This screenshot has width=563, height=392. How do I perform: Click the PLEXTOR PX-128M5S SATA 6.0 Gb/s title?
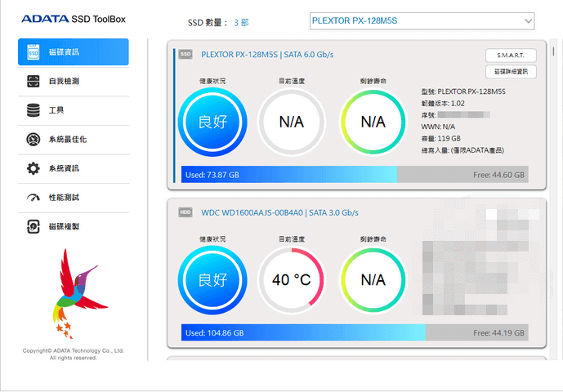click(x=267, y=55)
